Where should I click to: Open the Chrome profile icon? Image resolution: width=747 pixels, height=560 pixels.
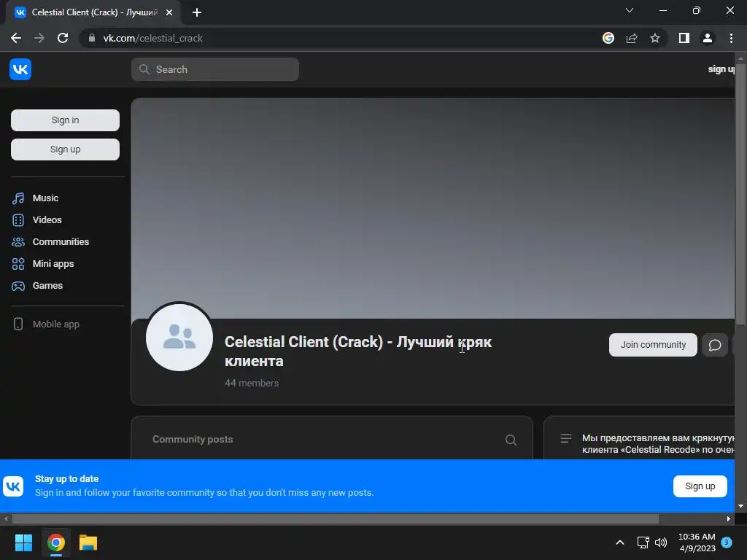(708, 38)
